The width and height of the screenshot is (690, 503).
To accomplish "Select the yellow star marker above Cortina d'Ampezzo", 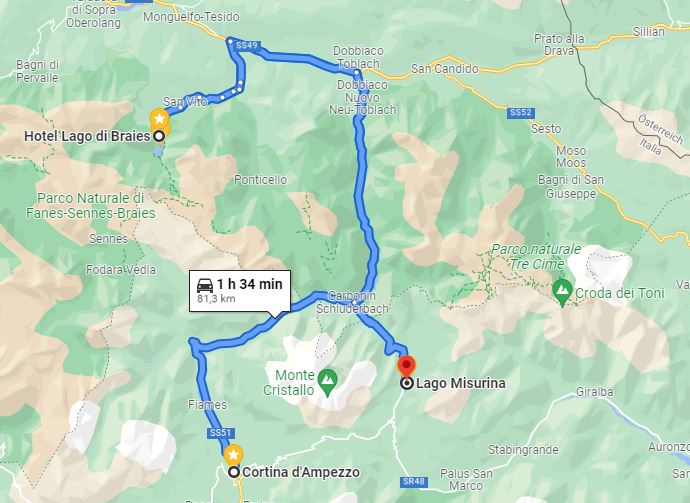I will (x=233, y=454).
